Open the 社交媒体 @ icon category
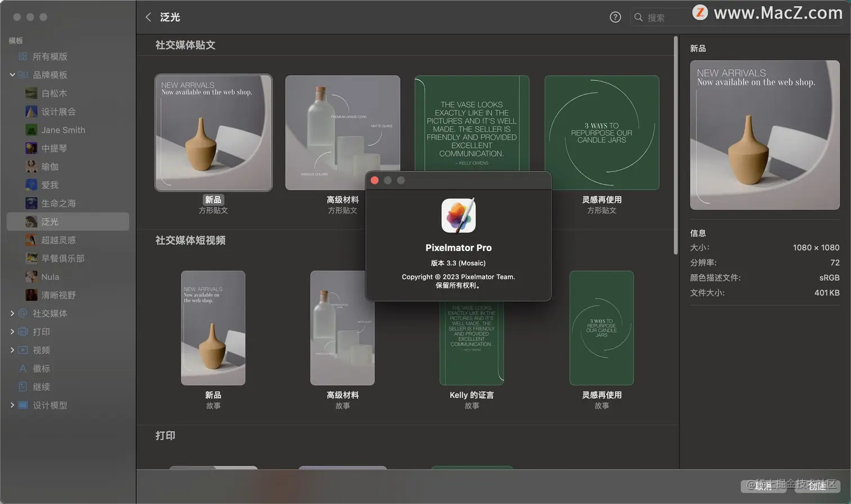 click(23, 313)
